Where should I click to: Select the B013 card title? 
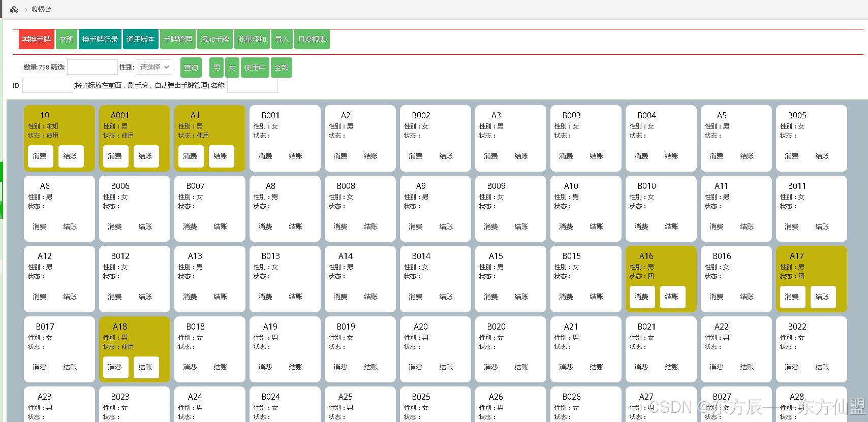point(271,256)
